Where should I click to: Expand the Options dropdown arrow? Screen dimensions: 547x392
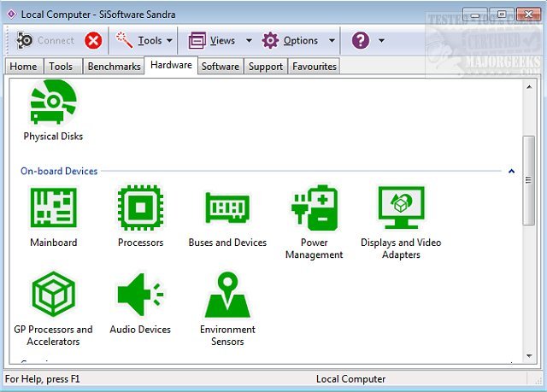(332, 40)
